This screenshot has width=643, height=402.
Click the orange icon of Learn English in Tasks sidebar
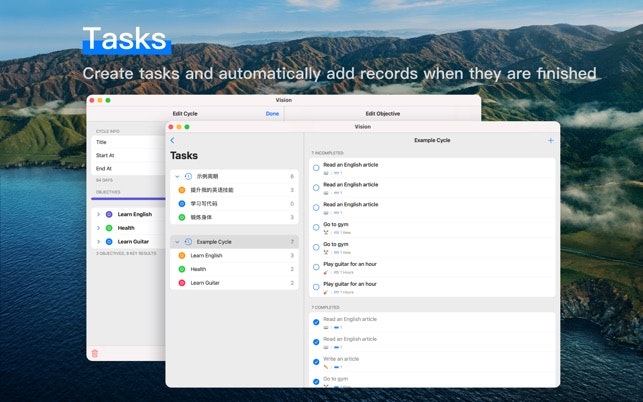[x=182, y=256]
